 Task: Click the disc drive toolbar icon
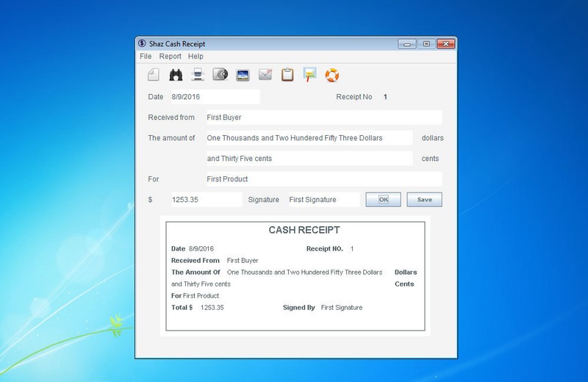tap(220, 74)
